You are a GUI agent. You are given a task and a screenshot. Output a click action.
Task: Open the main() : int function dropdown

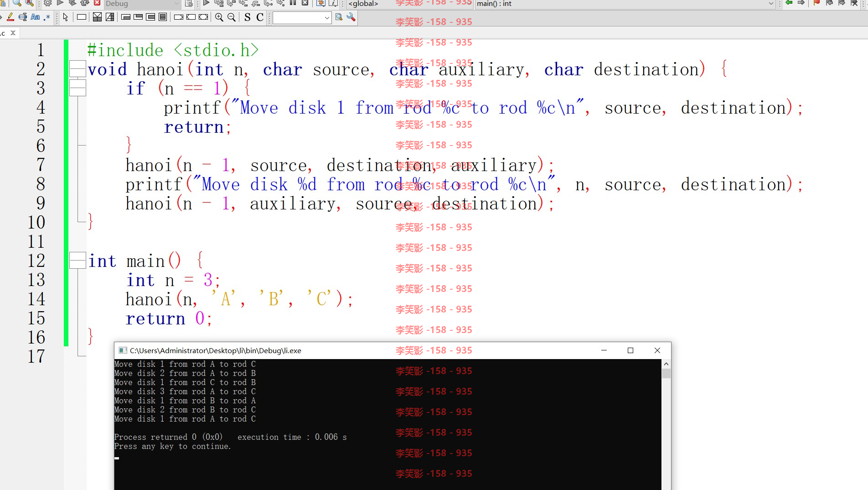pos(625,4)
